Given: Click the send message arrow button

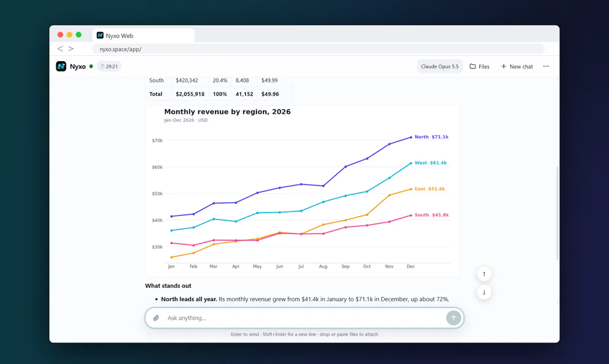Looking at the screenshot, I should click(x=453, y=318).
